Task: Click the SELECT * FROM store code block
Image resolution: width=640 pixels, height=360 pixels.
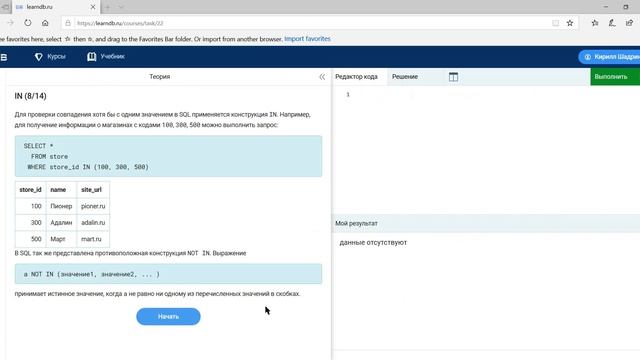Action: click(x=168, y=156)
